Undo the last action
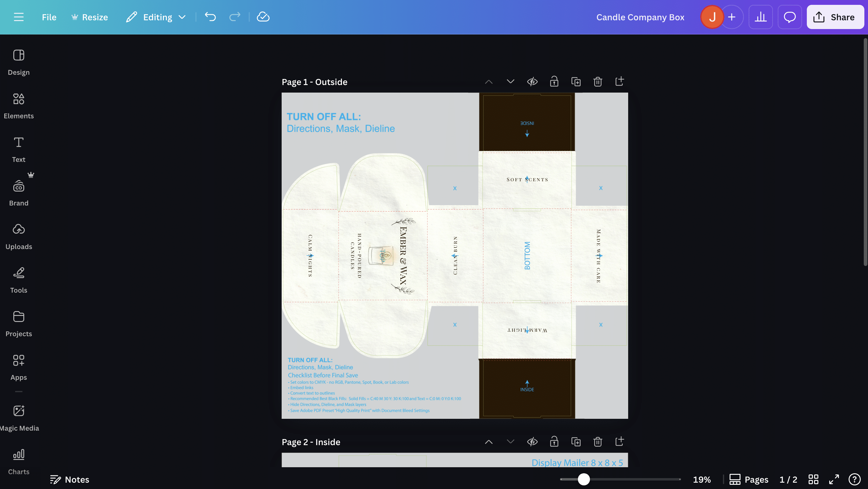Screen dimensions: 868x489 coord(210,17)
